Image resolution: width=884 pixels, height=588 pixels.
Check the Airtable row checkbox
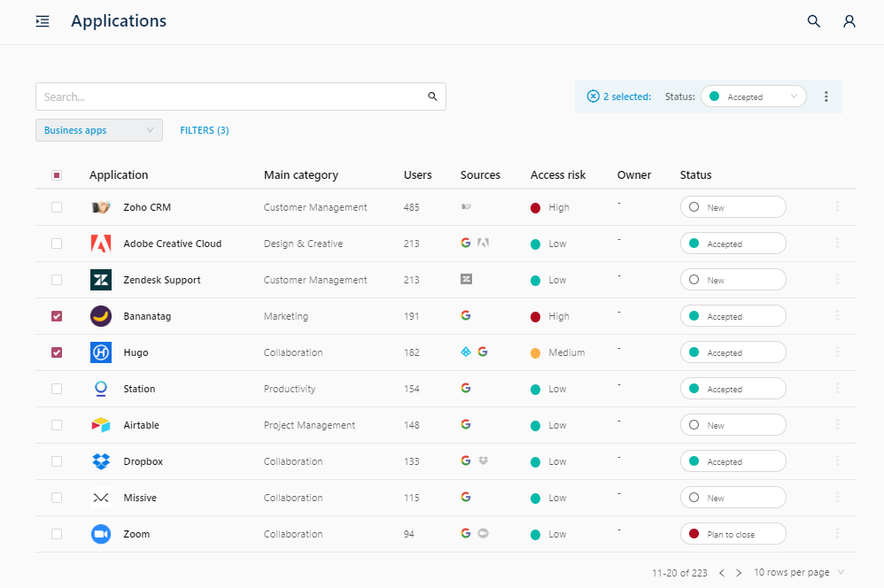57,425
